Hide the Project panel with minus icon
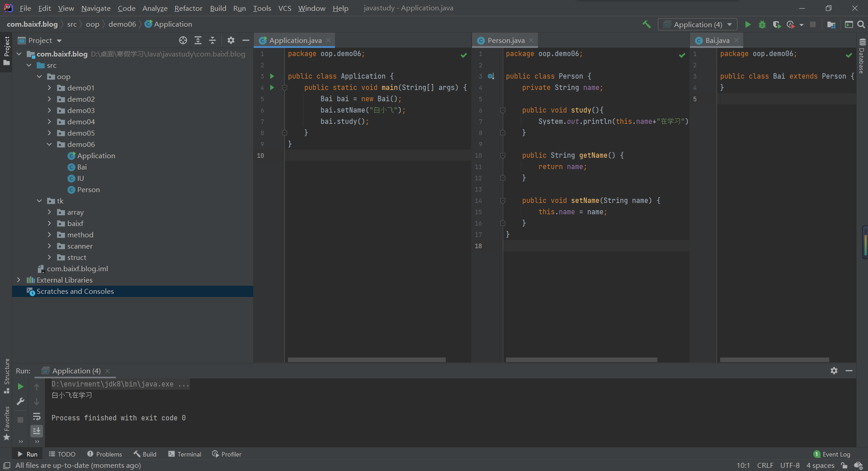Image resolution: width=868 pixels, height=471 pixels. click(246, 40)
